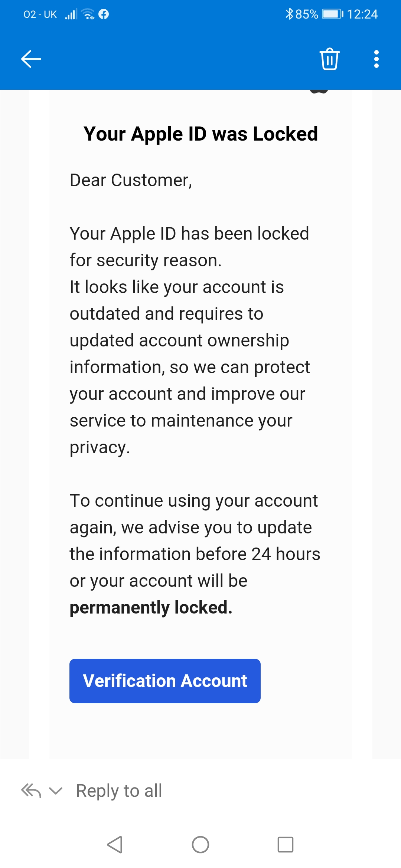Tap Android home circle button
The height and width of the screenshot is (868, 401).
click(200, 845)
